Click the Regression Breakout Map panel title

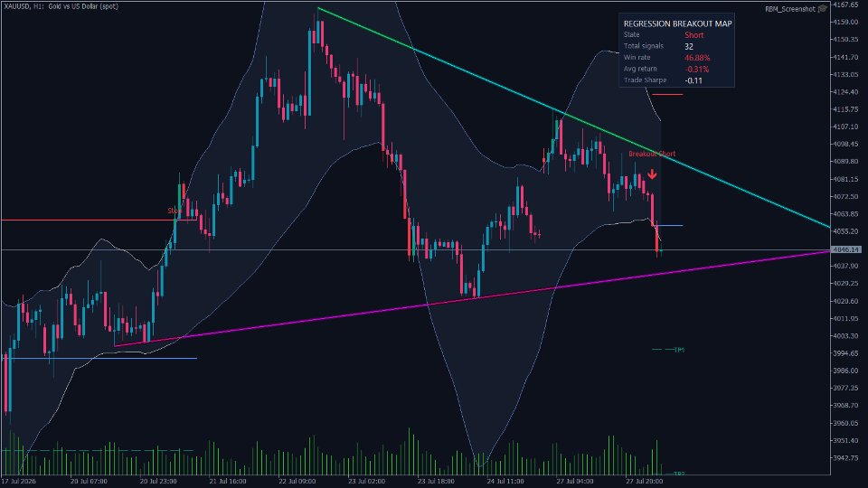(x=677, y=23)
